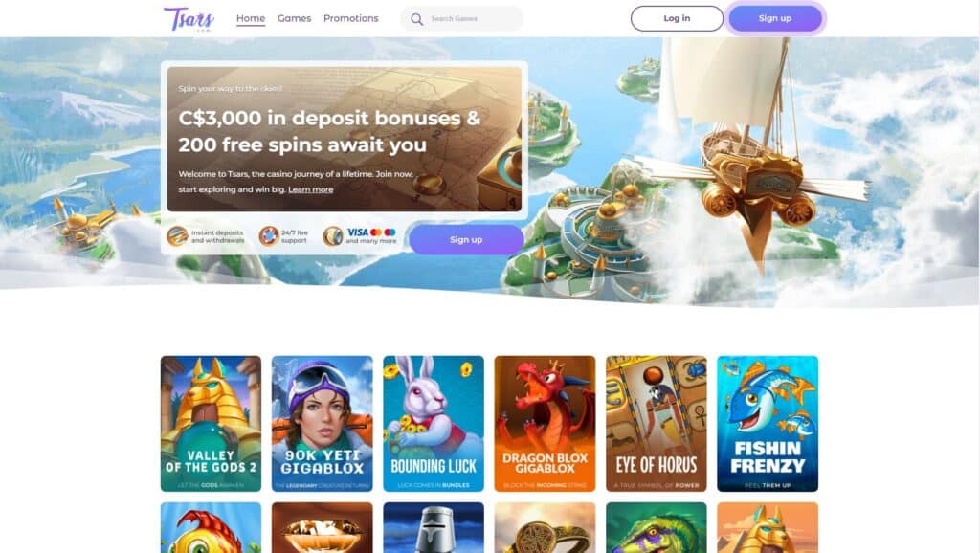
Task: Open the Home menu item
Action: 251,19
